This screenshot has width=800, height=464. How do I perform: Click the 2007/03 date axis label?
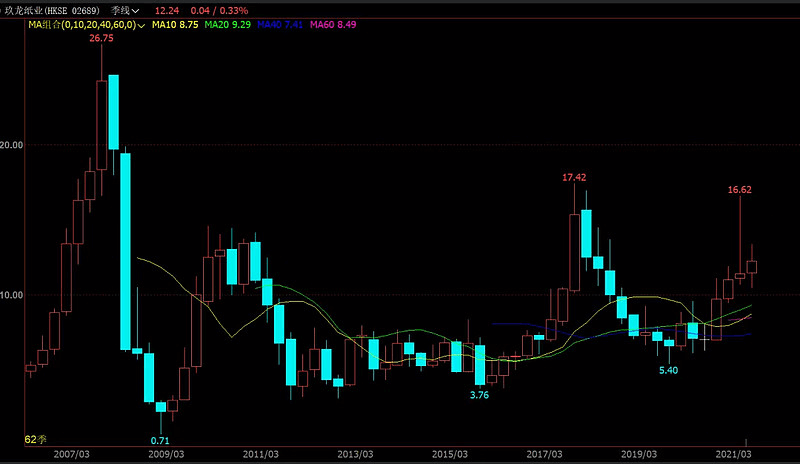pyautogui.click(x=71, y=454)
